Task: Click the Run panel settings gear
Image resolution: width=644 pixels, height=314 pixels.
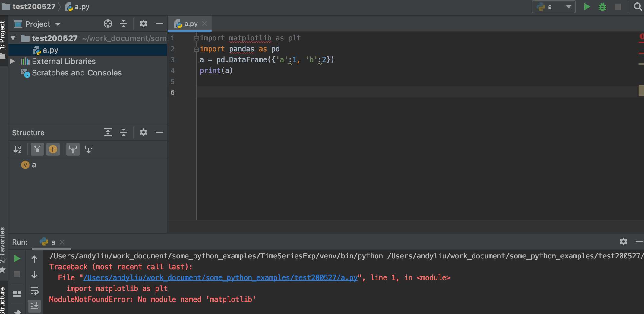Action: click(623, 242)
